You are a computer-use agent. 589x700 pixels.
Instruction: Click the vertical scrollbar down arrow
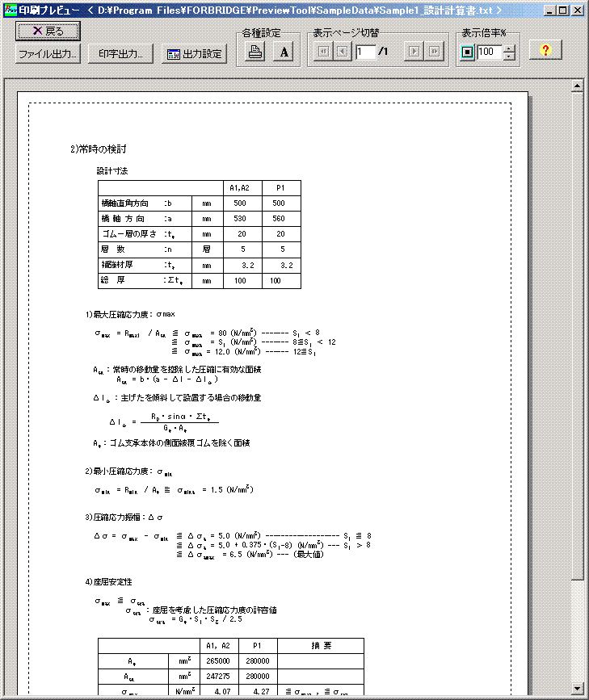(x=578, y=689)
